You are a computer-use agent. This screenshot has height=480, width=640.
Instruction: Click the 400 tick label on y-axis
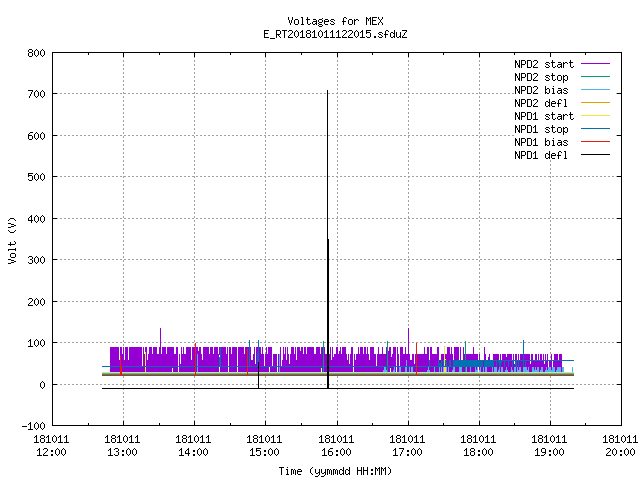[36, 219]
